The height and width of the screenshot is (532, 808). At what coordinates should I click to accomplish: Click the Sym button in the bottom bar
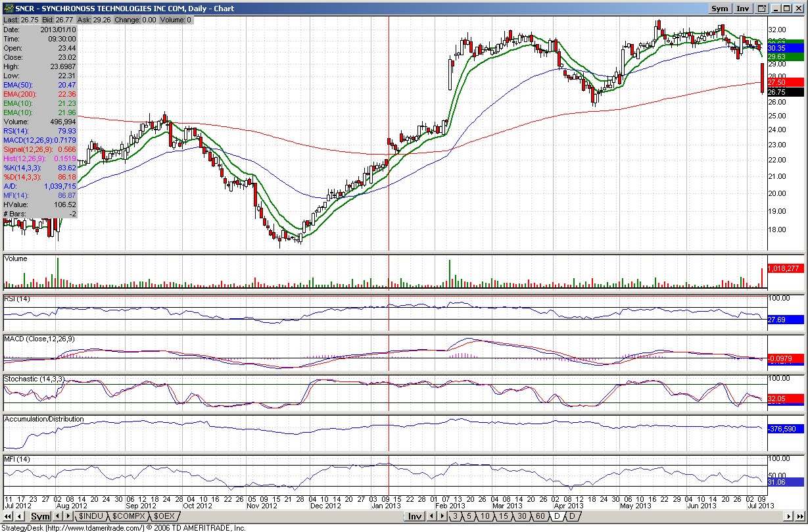click(x=41, y=516)
